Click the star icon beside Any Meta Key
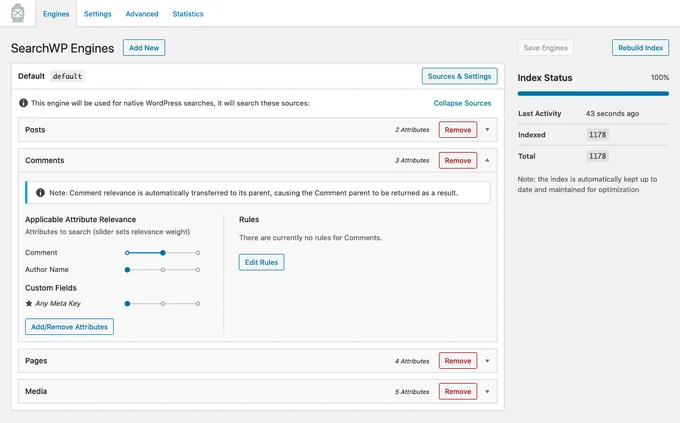This screenshot has width=680, height=423. (x=29, y=303)
